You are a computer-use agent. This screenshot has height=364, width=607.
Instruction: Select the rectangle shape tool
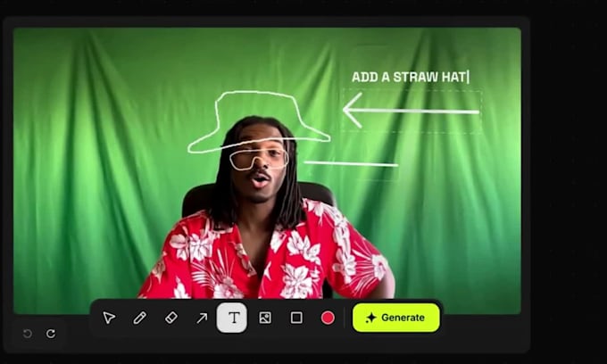[x=296, y=318]
